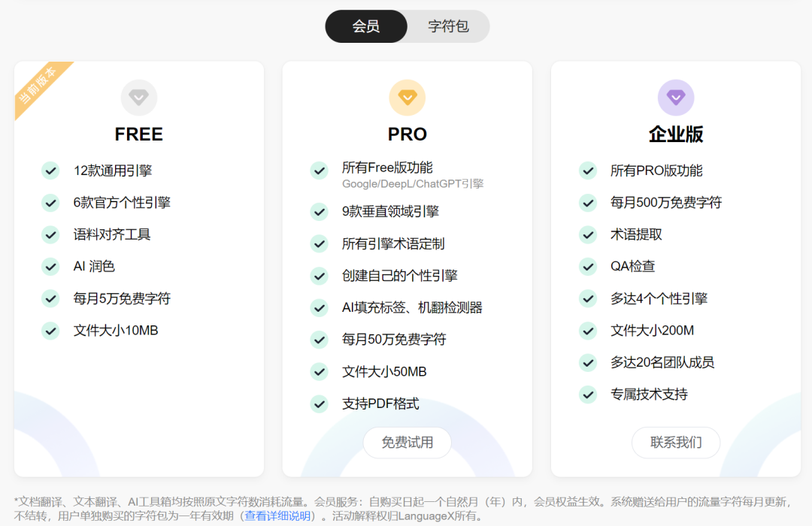The height and width of the screenshot is (526, 812).
Task: Click checkmark beside 多达4个个性引擎
Action: coord(588,299)
